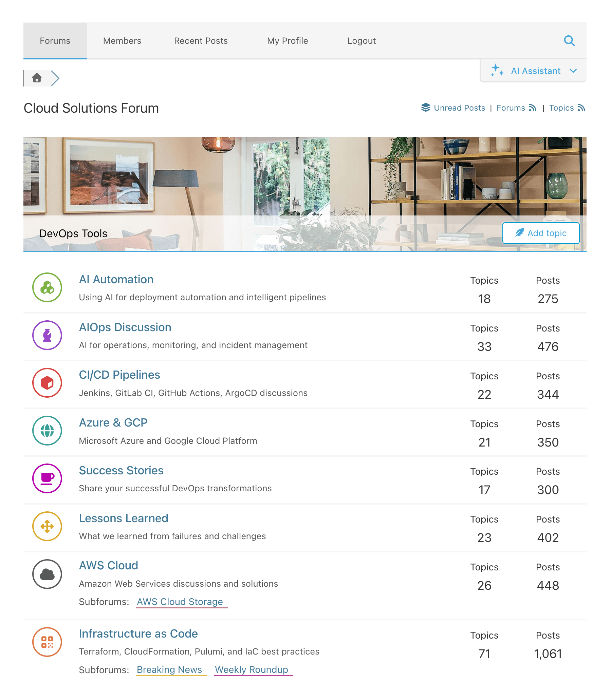This screenshot has width=611, height=700.
Task: Click the purple AIOps Discussion flask icon
Action: click(x=47, y=335)
